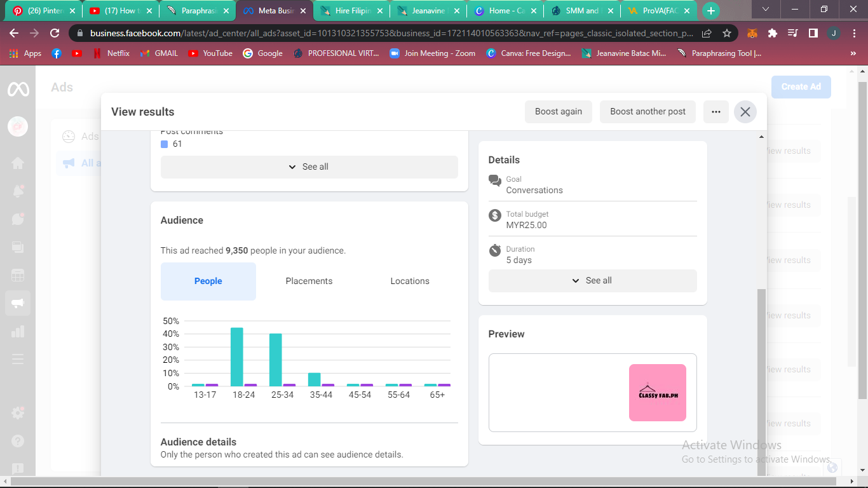This screenshot has height=488, width=868.
Task: Click the Create Ad button
Action: (801, 87)
